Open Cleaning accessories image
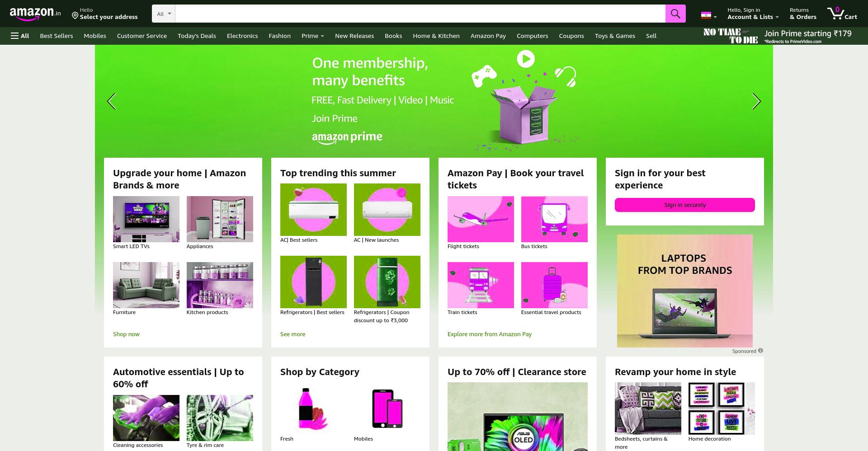 pyautogui.click(x=146, y=418)
